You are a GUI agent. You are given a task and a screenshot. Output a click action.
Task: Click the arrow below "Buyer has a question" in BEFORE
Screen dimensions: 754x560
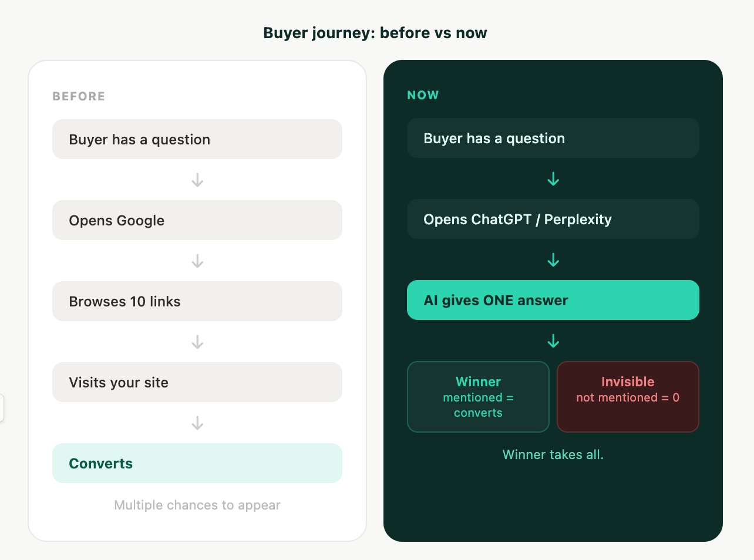tap(197, 180)
